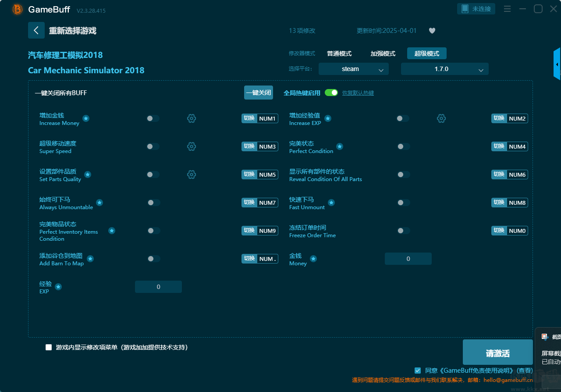Click the 请激活 activate button
The width and height of the screenshot is (561, 392).
[498, 353]
